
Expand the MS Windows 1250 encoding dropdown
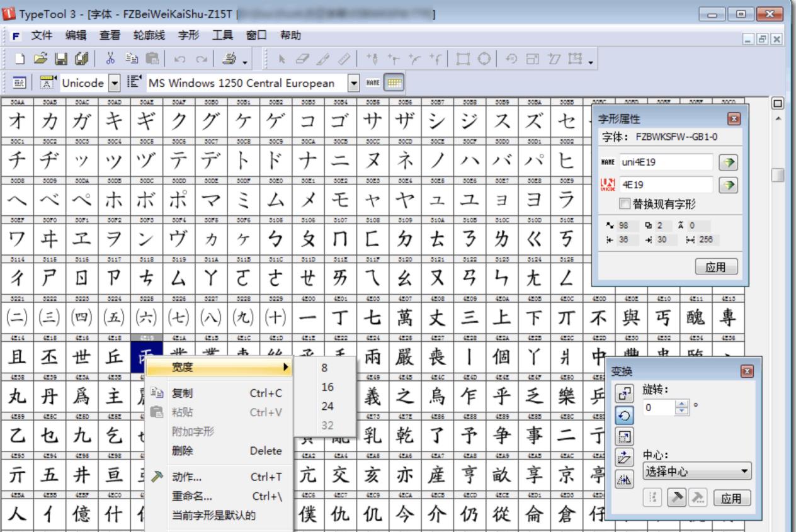[x=353, y=82]
